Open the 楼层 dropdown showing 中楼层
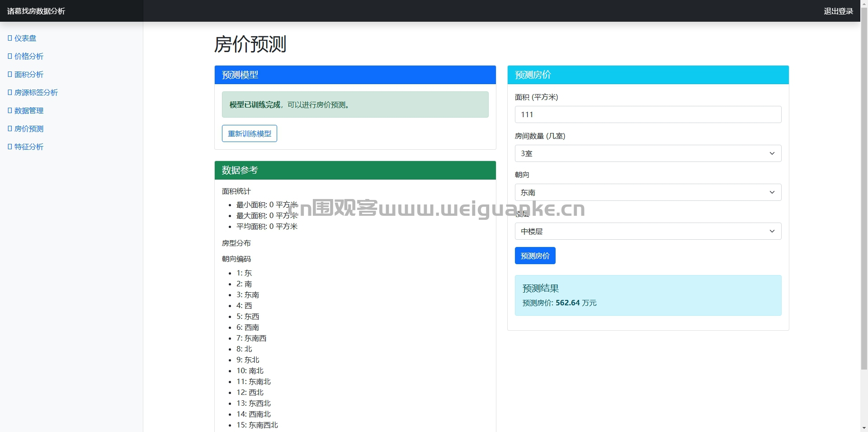This screenshot has width=868, height=432. (648, 231)
